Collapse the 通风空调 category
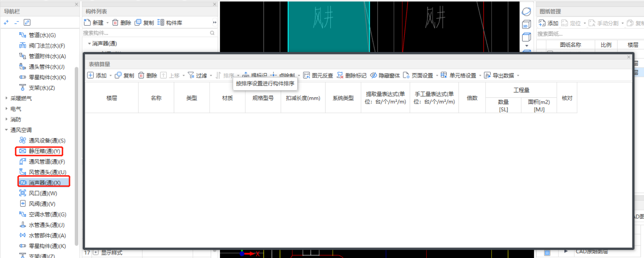This screenshot has height=258, width=644. click(6, 130)
